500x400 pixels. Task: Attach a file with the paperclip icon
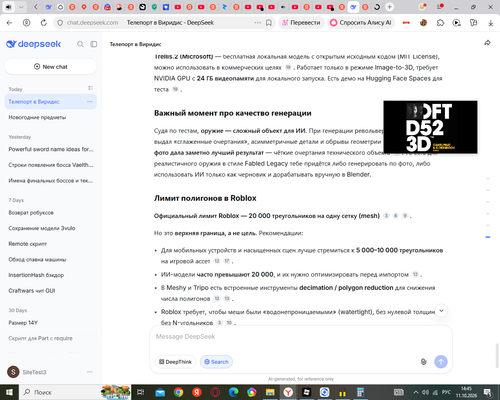click(x=423, y=362)
